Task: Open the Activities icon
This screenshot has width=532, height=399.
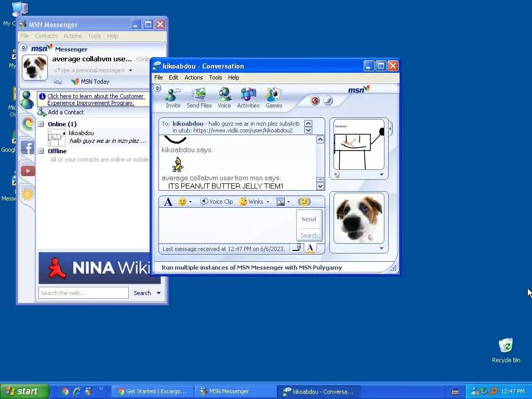Action: [x=248, y=98]
